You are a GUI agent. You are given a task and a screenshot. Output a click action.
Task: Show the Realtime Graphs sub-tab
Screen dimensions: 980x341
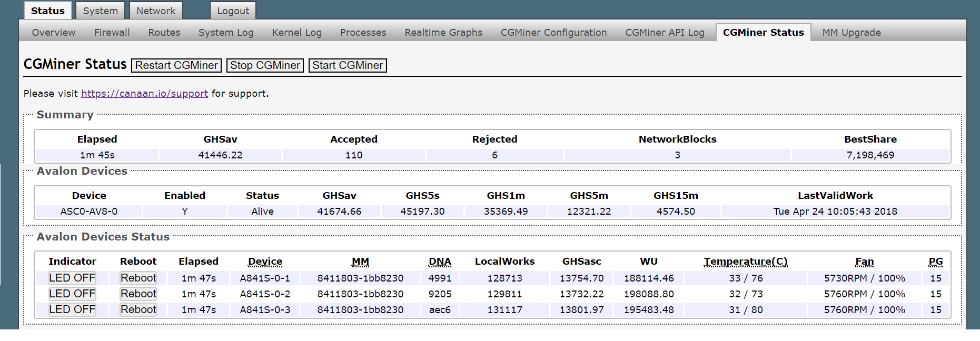point(443,33)
